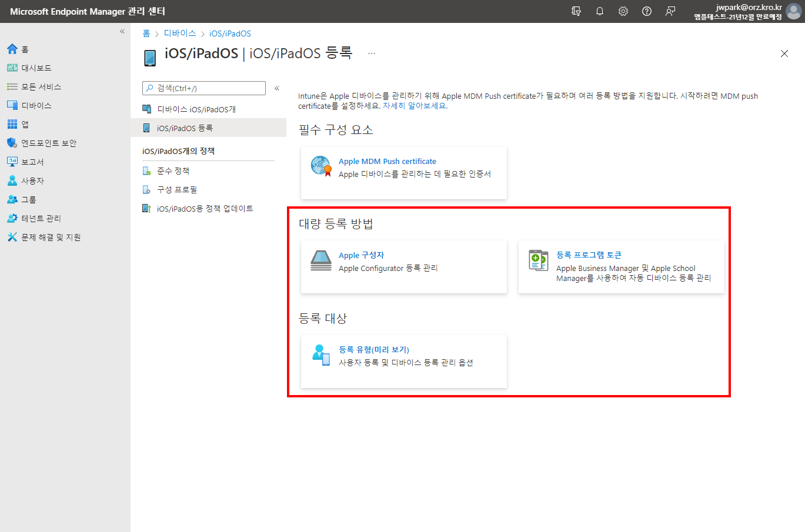Click 홈 breadcrumb link
Viewport: 805px width, 532px height.
pos(146,34)
